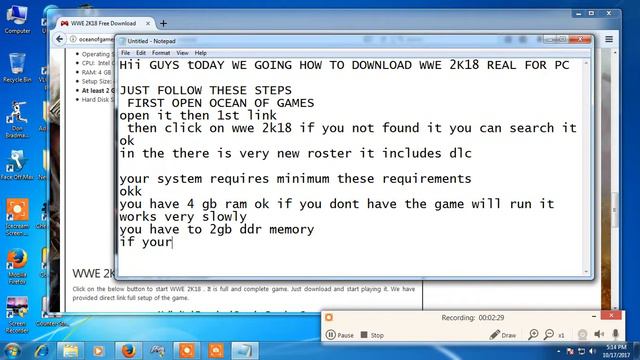The width and height of the screenshot is (640, 360).
Task: Select the Screen Recorder desktop shortcut
Action: point(17,314)
